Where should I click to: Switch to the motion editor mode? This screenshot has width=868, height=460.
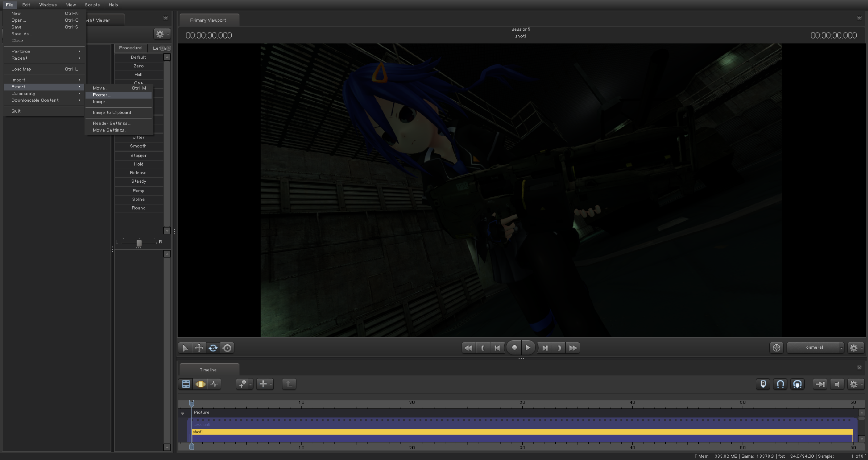pos(200,384)
